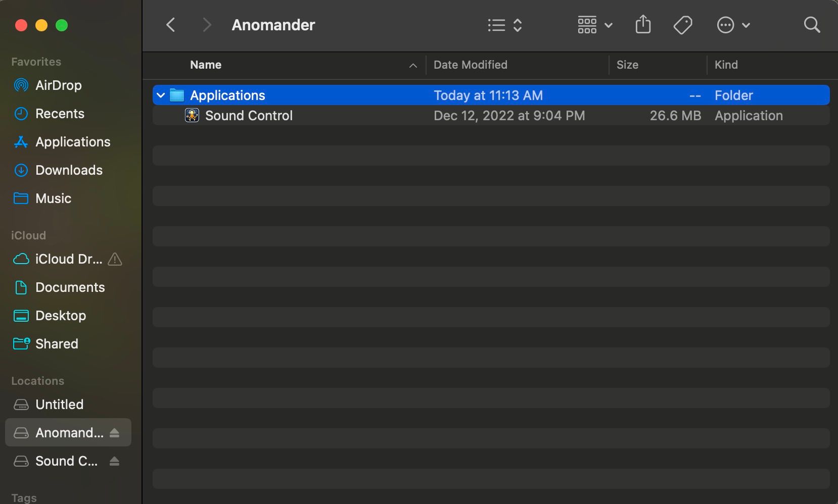
Task: Eject the Sound Control volume
Action: pyautogui.click(x=115, y=461)
